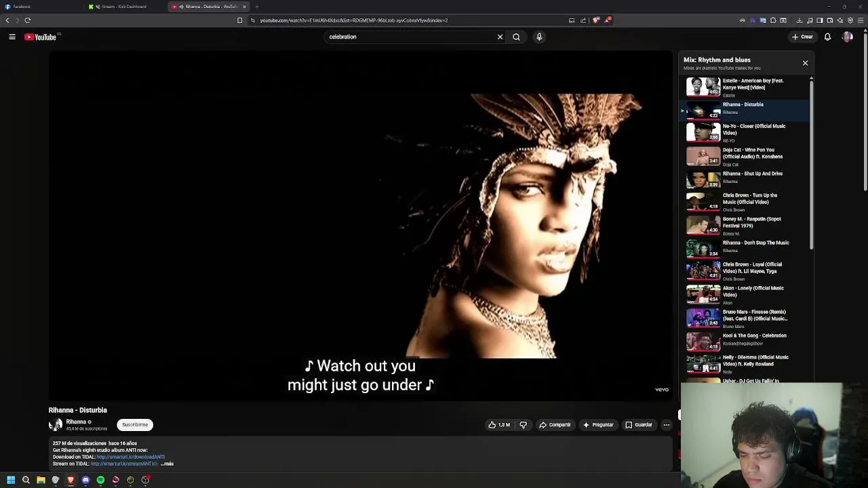Viewport: 868px width, 488px height.
Task: Open the notifications bell
Action: click(827, 37)
